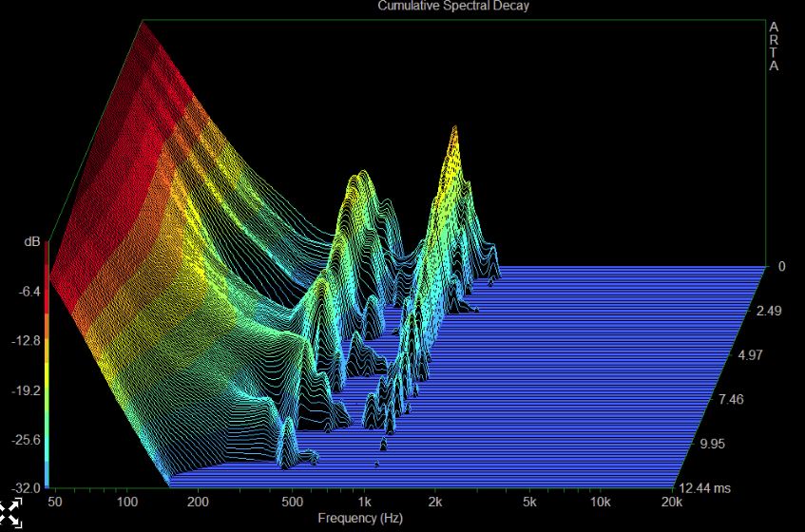Click the 0 time axis label
The height and width of the screenshot is (532, 805).
782,266
